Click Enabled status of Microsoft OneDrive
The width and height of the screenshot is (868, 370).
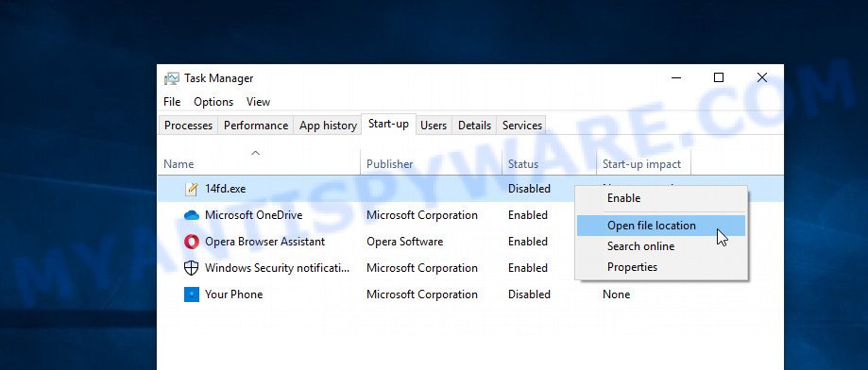click(x=528, y=215)
